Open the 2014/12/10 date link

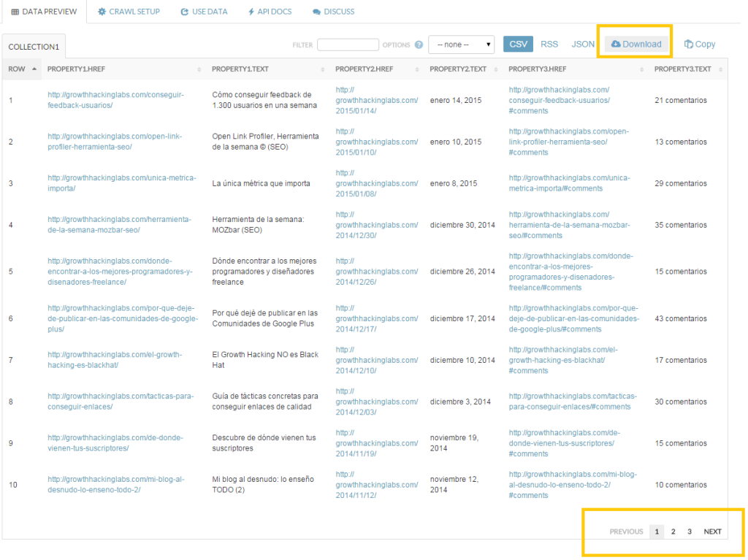(x=376, y=360)
